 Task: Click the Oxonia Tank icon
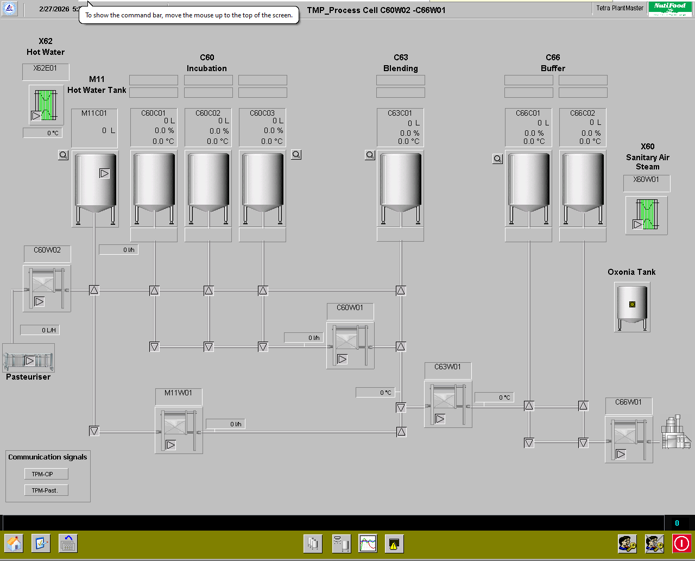[632, 305]
